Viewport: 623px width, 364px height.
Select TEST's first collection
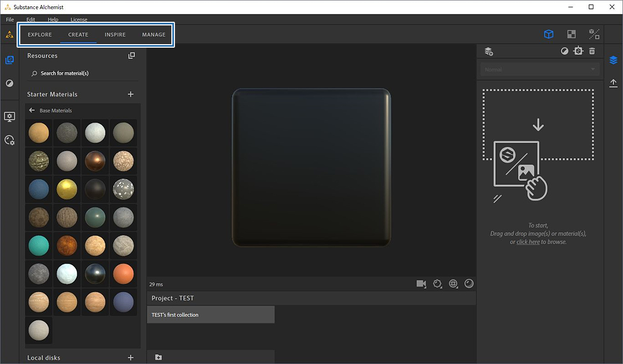coord(211,315)
